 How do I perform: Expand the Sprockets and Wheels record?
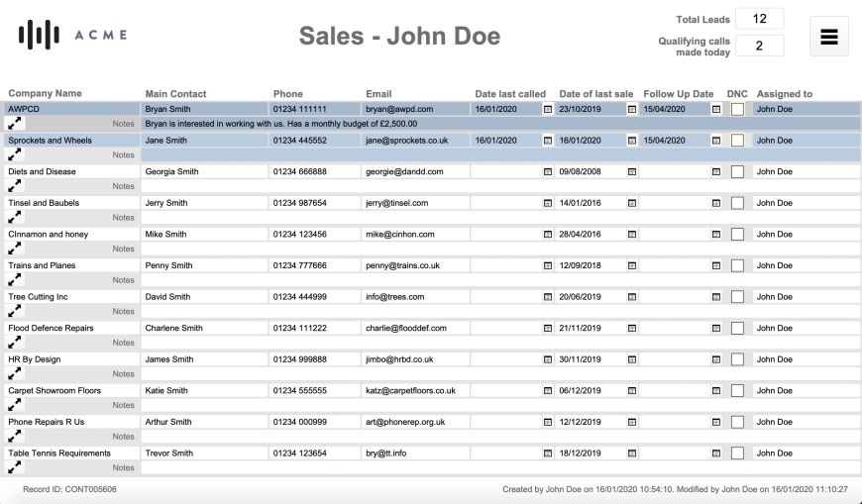pyautogui.click(x=14, y=154)
